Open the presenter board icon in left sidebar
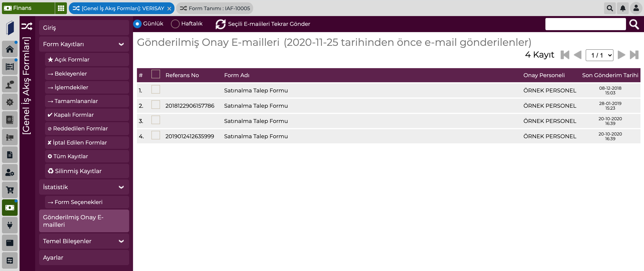 pos(10,137)
